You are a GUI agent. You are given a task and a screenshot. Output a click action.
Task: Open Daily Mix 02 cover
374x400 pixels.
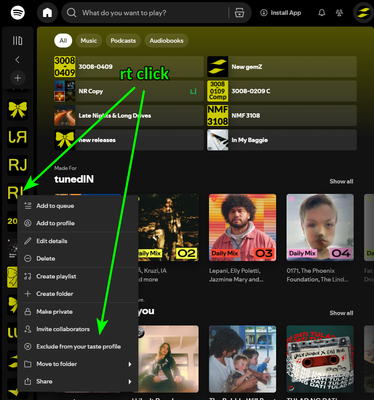[x=168, y=227]
